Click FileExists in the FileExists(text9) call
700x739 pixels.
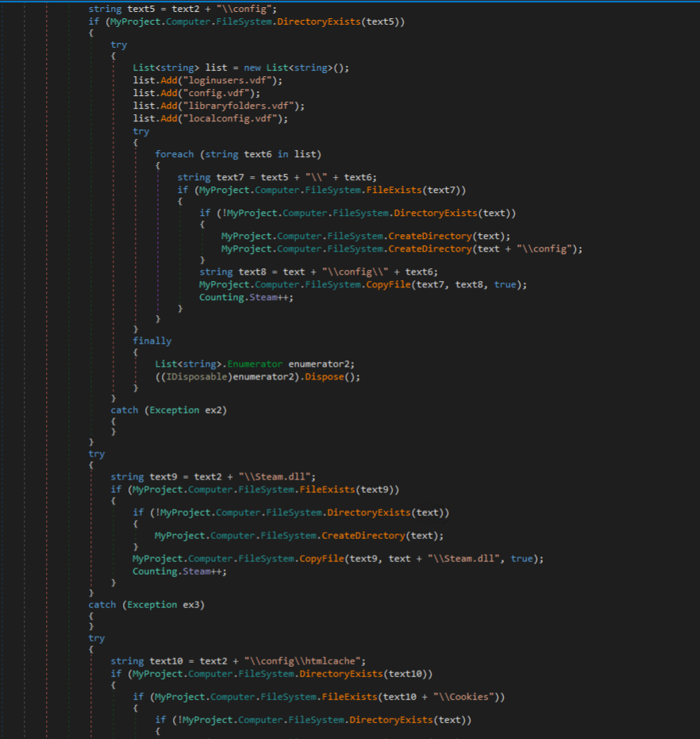(x=327, y=490)
